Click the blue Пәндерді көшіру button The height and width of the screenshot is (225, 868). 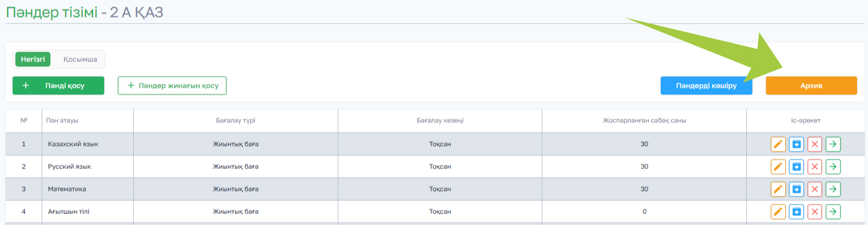706,86
